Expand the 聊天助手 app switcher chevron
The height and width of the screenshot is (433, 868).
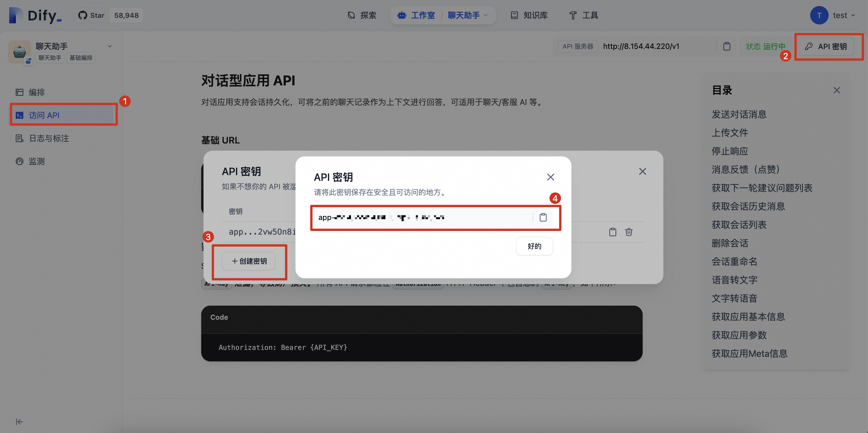(x=110, y=46)
